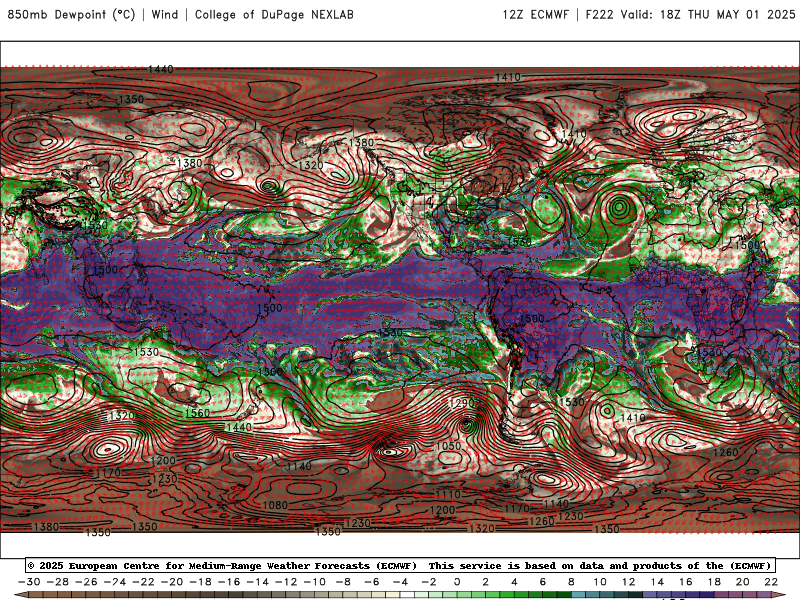The width and height of the screenshot is (800, 600).
Task: Click the '0' colorbar scale value
Action: pyautogui.click(x=457, y=582)
